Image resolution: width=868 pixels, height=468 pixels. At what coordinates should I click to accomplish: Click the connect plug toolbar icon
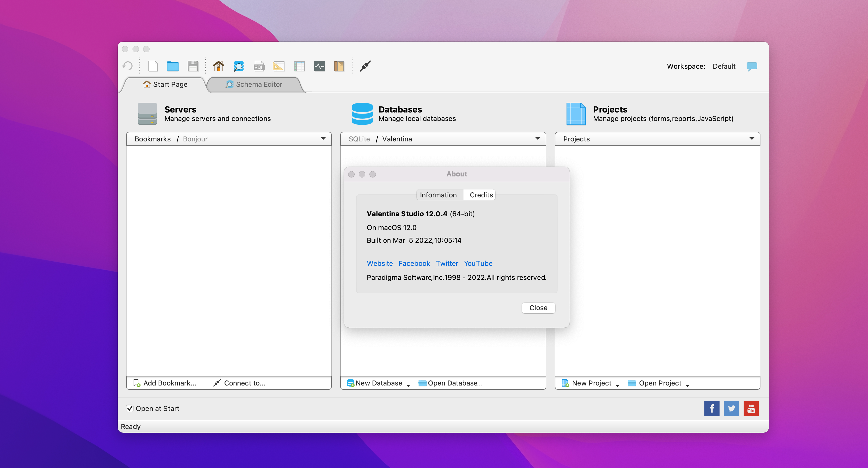click(365, 66)
